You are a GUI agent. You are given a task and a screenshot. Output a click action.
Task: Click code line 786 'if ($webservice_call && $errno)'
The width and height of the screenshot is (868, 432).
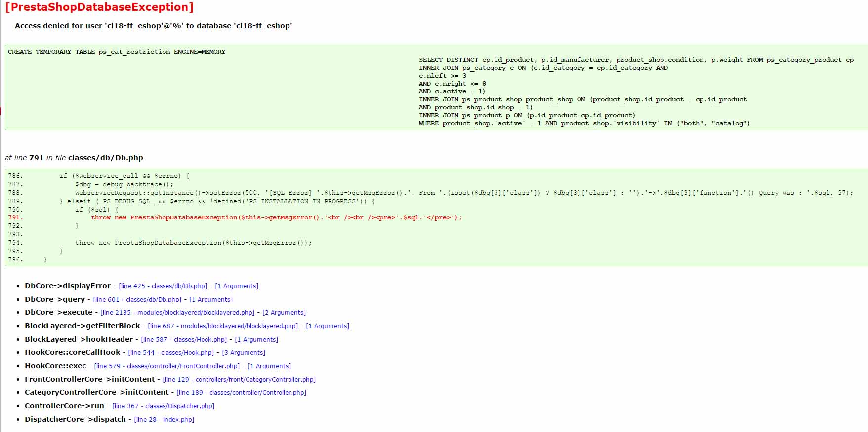tap(124, 176)
